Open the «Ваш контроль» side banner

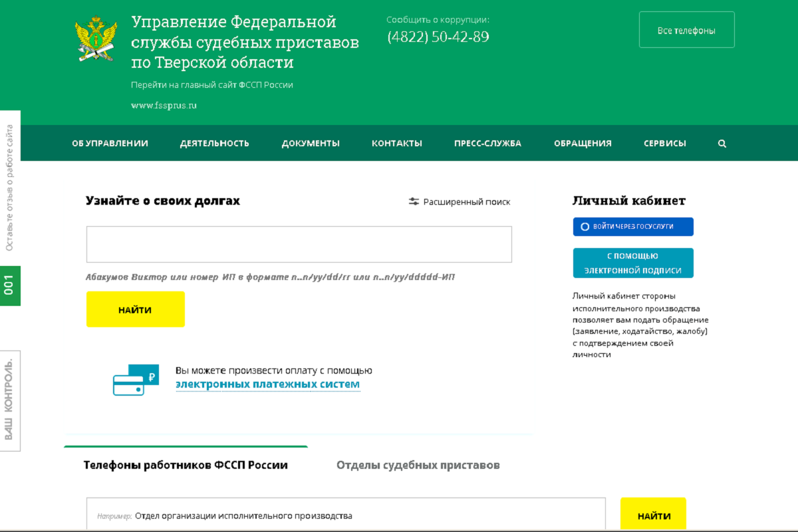(10, 400)
